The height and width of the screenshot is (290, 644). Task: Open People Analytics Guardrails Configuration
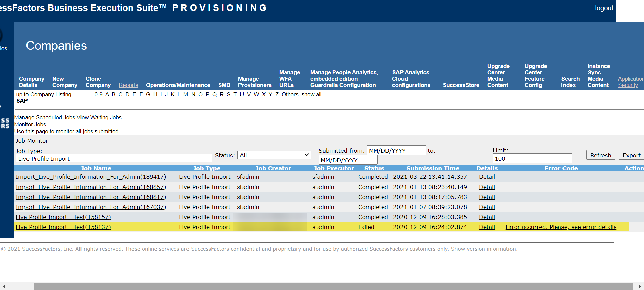(344, 79)
